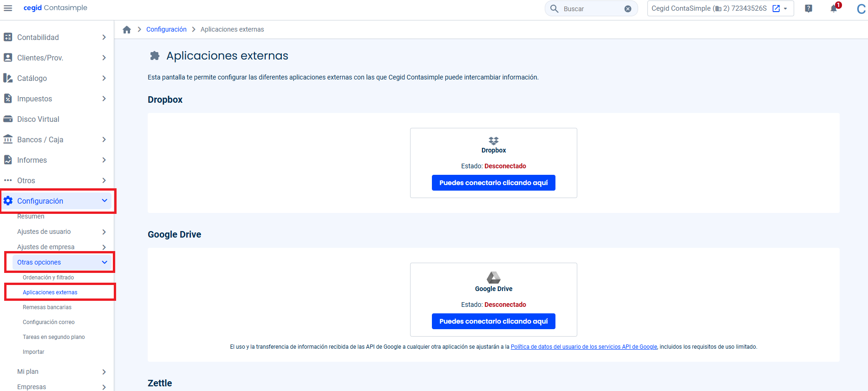Open Configuración correo
The width and height of the screenshot is (868, 391).
coord(49,322)
